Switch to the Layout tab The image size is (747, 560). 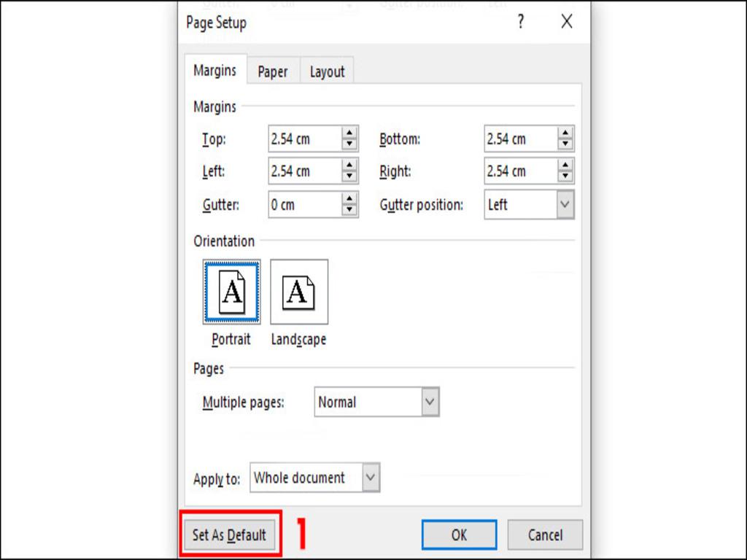click(x=327, y=71)
